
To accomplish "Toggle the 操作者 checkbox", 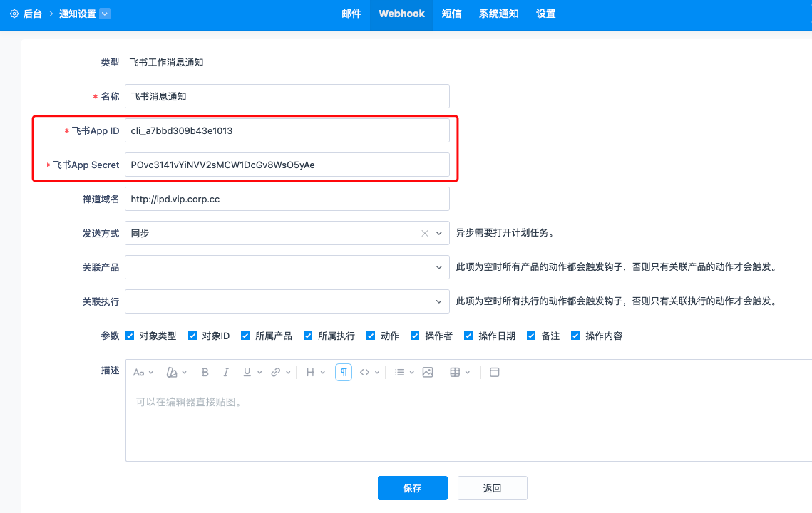I will 415,336.
